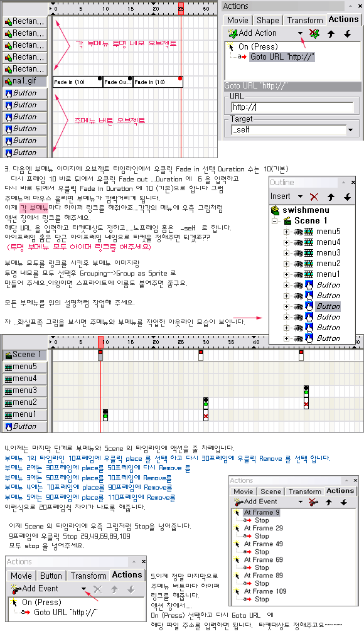Expand menu2 node in Outline
364x634 pixels.
click(x=286, y=264)
